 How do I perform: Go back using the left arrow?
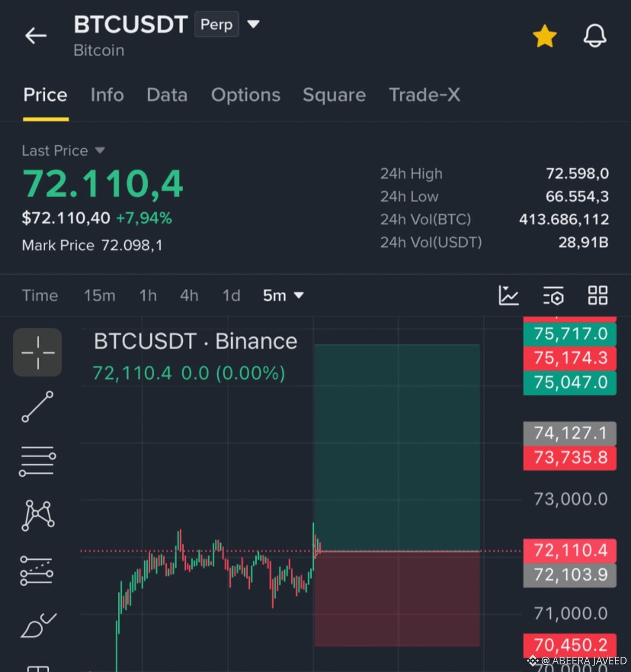pyautogui.click(x=36, y=35)
